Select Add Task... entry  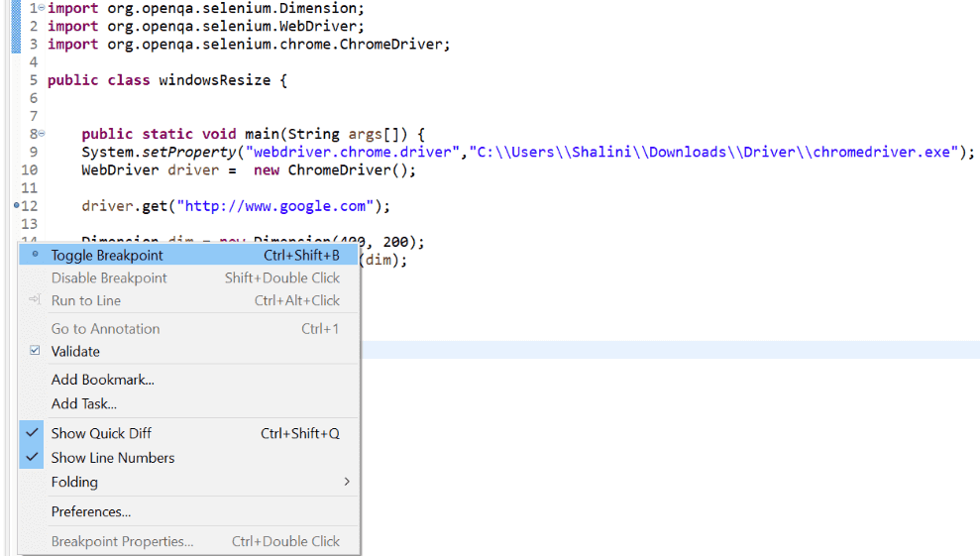click(x=84, y=403)
